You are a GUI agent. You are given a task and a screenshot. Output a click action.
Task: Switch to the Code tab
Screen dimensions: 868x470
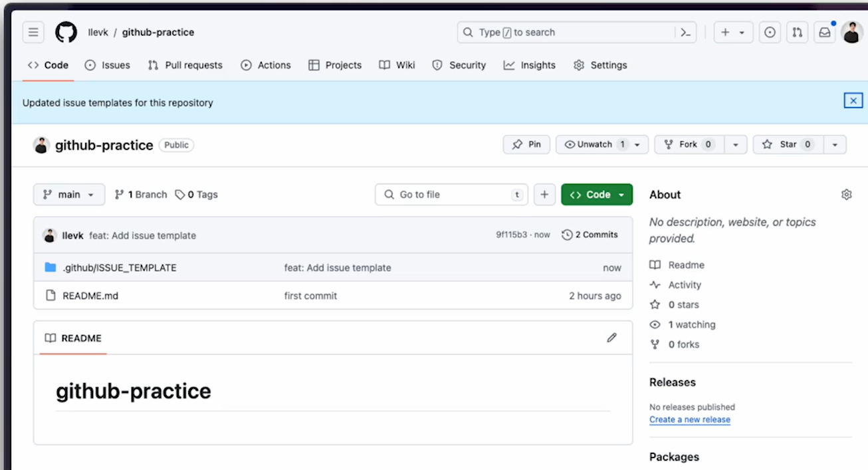(x=49, y=65)
